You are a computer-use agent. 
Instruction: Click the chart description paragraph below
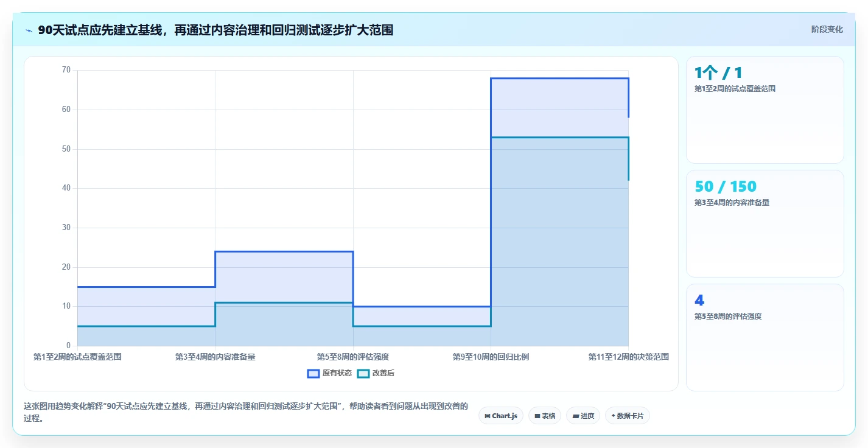pos(246,412)
